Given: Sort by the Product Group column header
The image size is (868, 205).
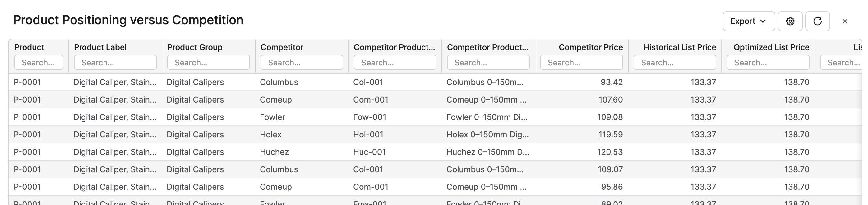Looking at the screenshot, I should [195, 47].
